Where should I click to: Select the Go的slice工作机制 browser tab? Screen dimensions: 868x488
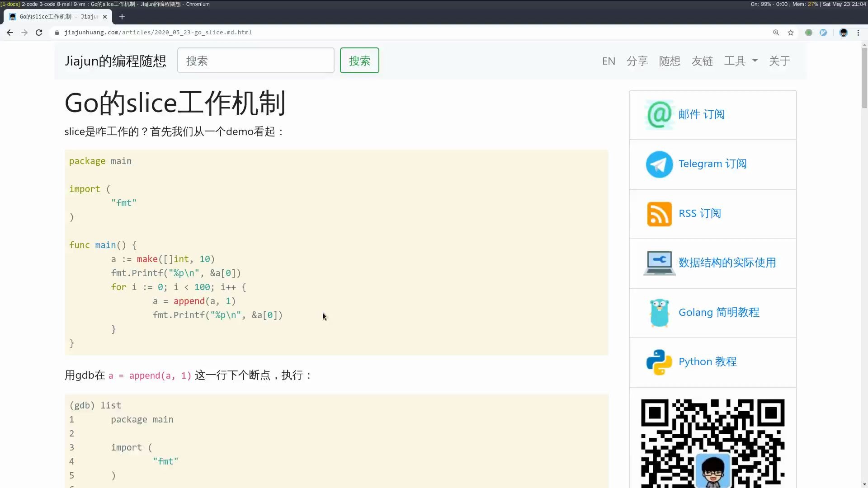pos(58,17)
